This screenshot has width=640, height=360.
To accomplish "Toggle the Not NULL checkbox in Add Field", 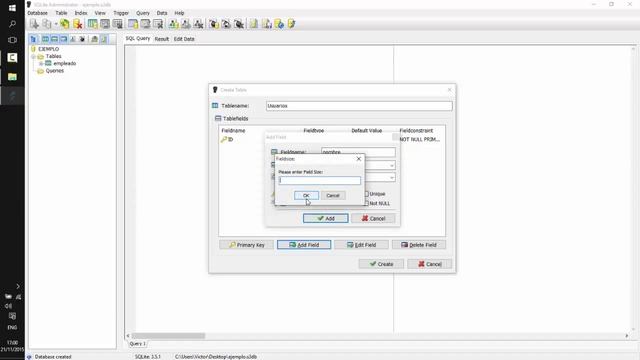I will [366, 203].
